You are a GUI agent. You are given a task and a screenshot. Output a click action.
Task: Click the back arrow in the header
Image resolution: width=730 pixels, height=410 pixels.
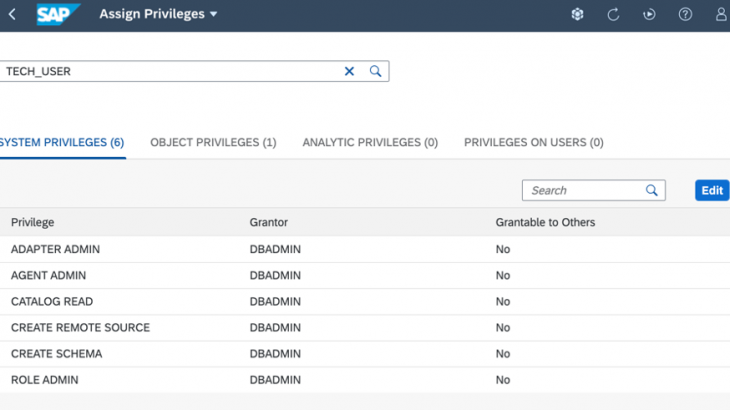(x=12, y=15)
